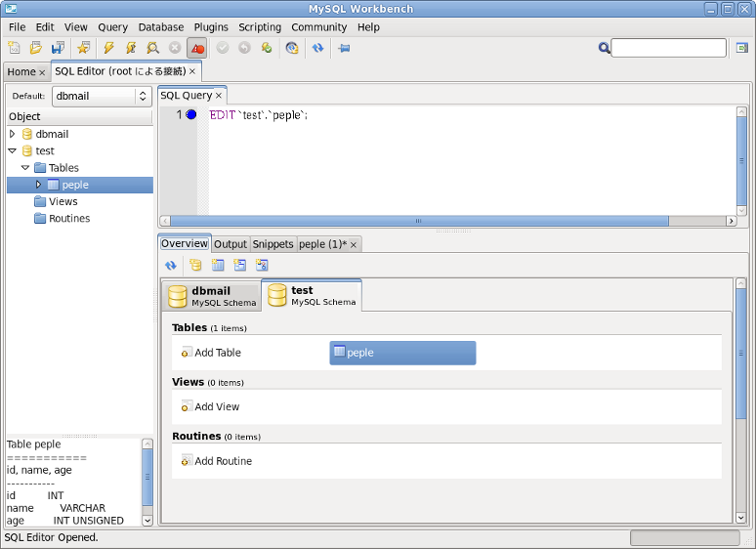Click test database icon in Object tree
756x549 pixels.
27,150
